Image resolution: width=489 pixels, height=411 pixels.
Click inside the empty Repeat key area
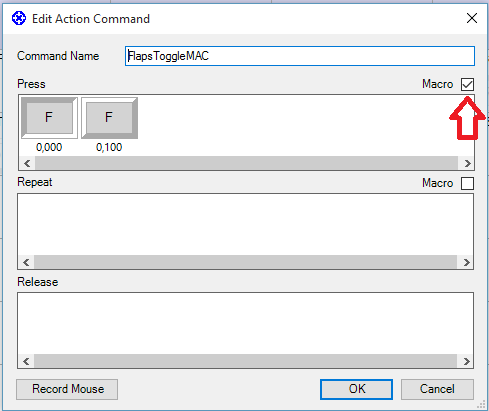(x=246, y=225)
